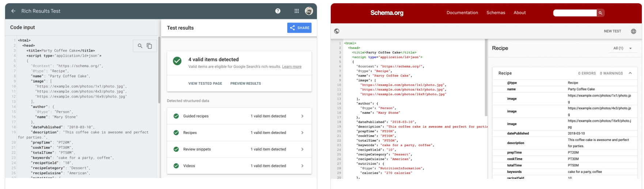This screenshot has height=189, width=644.
Task: Click globe icon left of validator toolbar
Action: pos(337,31)
